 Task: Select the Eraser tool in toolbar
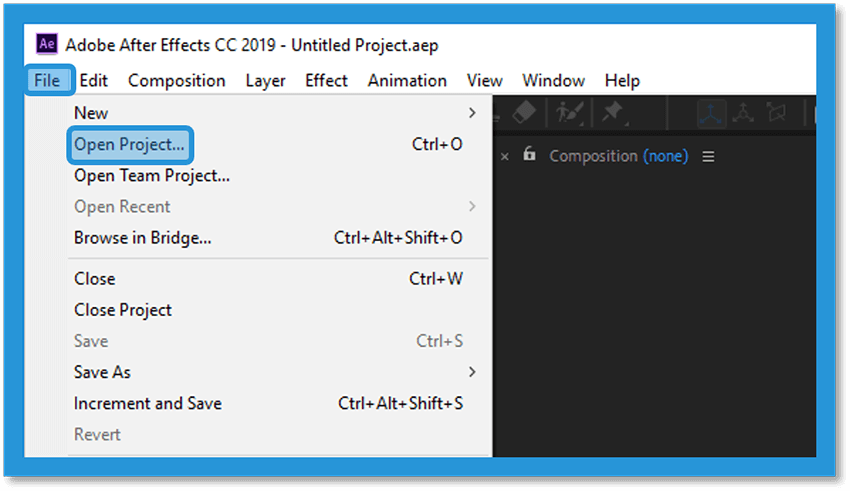point(524,113)
